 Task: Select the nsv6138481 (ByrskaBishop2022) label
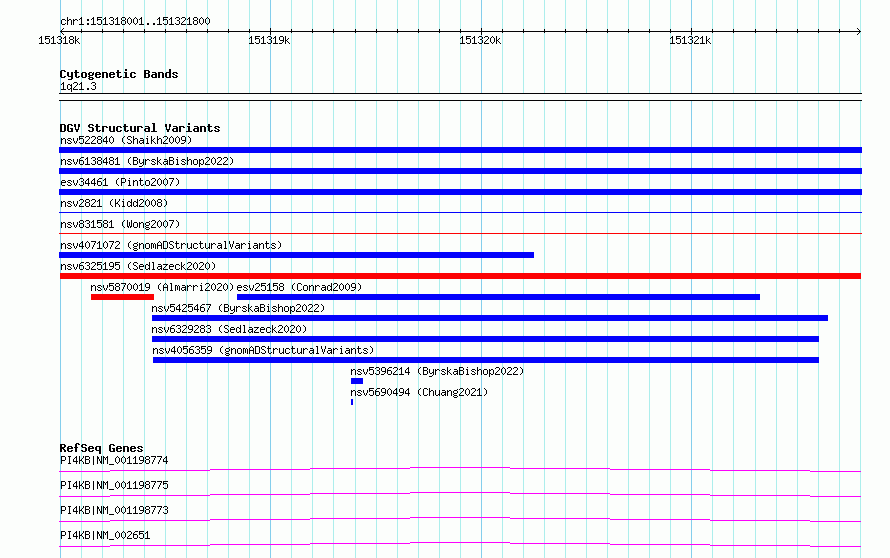point(147,161)
